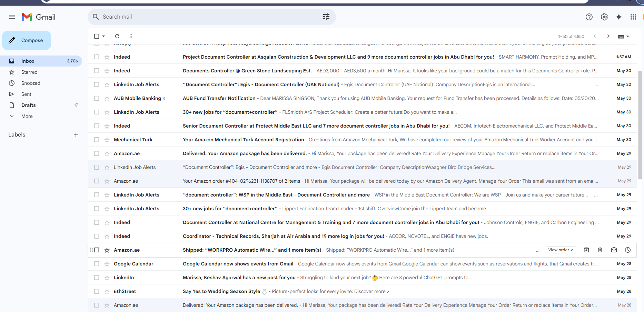Go to the previous page of emails
644x312 pixels.
pyautogui.click(x=595, y=36)
